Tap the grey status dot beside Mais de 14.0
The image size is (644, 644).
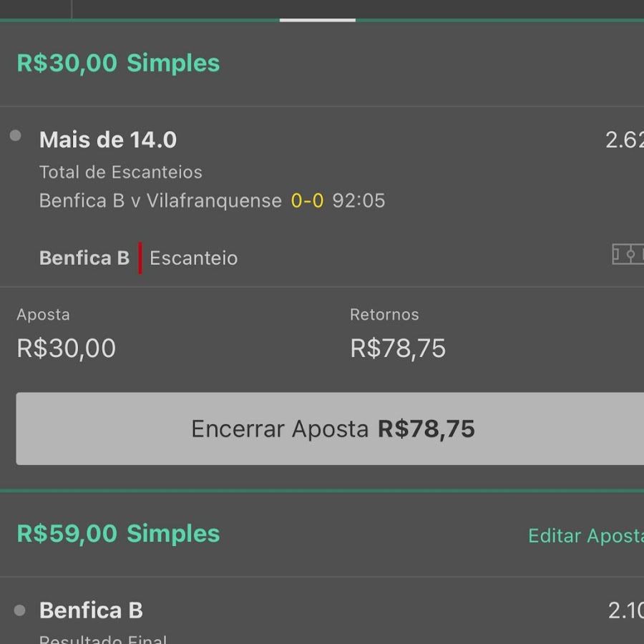point(16,135)
